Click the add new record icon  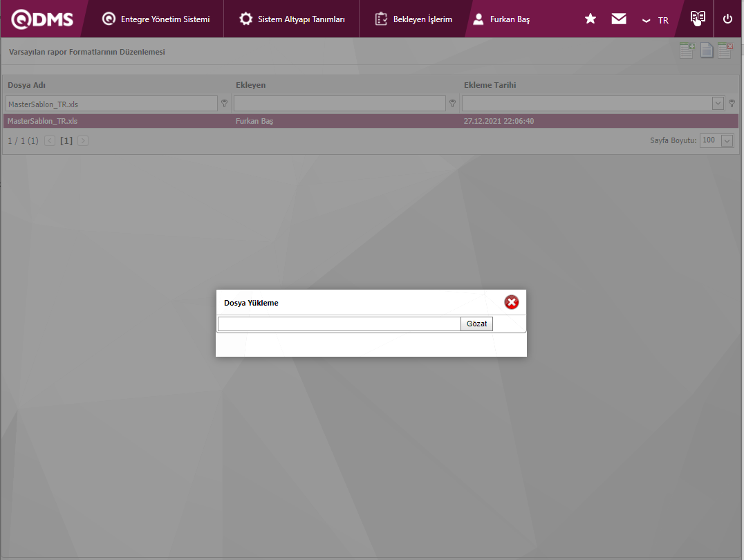coord(687,50)
